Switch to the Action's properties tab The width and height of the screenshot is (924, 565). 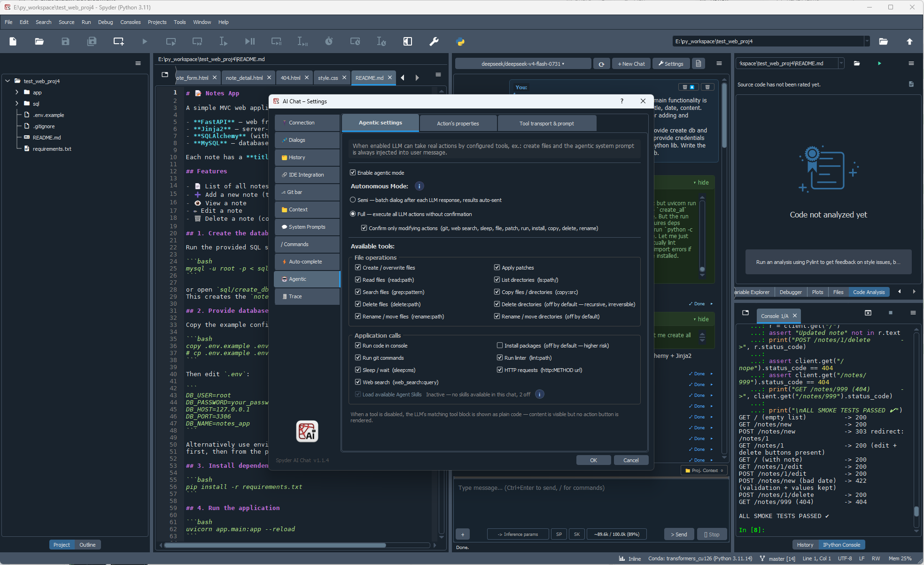click(x=458, y=124)
